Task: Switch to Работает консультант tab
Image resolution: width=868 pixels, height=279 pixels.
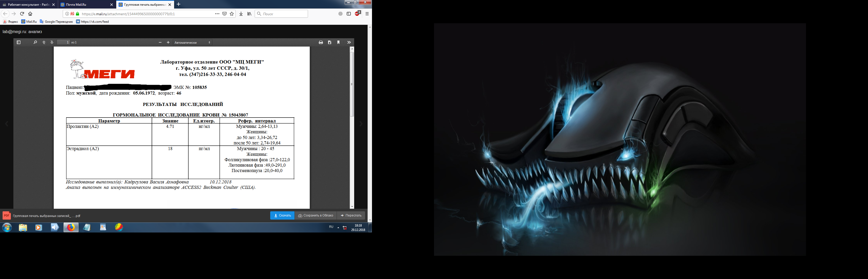Action: coord(27,5)
